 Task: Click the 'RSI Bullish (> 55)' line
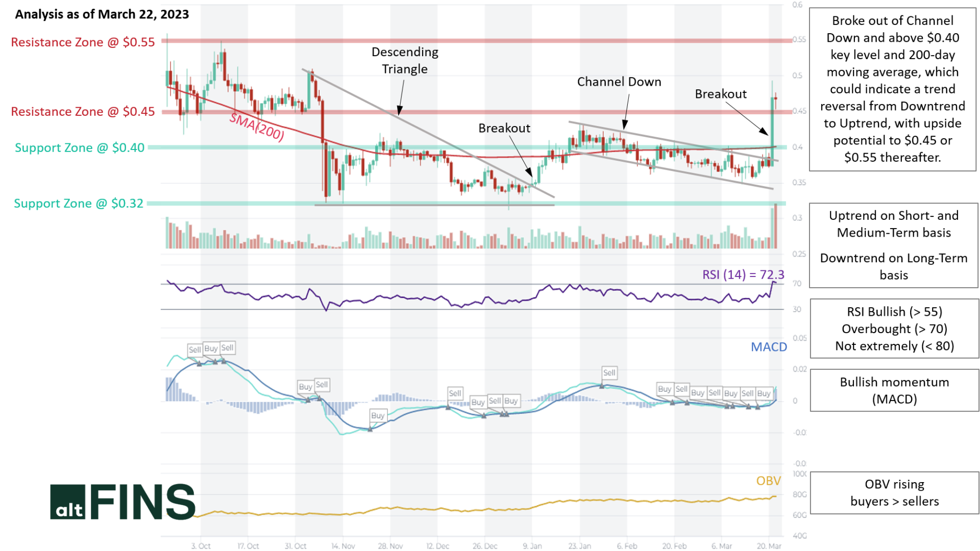[x=895, y=312]
